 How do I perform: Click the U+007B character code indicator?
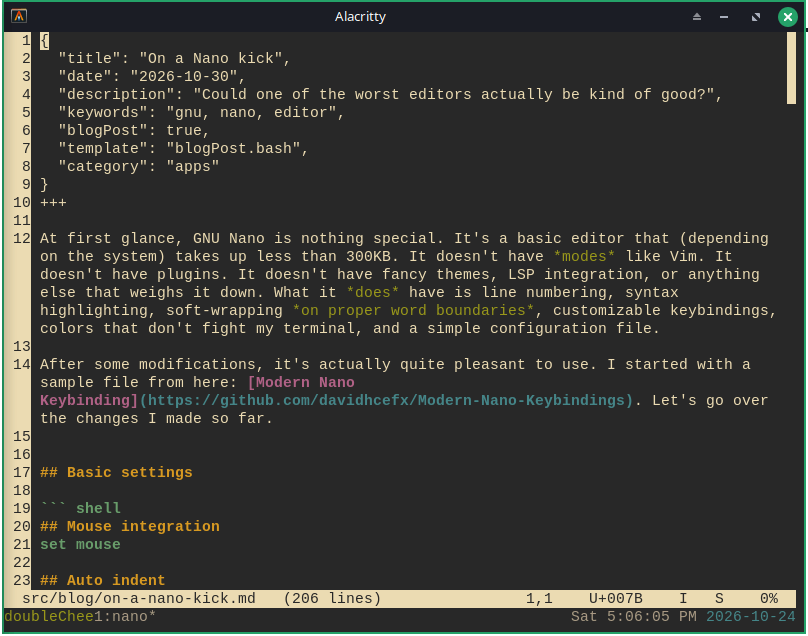coord(616,599)
